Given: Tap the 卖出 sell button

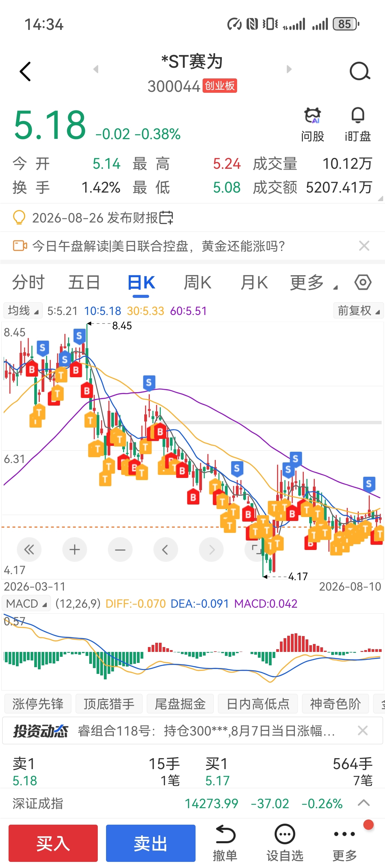Looking at the screenshot, I should 151,843.
